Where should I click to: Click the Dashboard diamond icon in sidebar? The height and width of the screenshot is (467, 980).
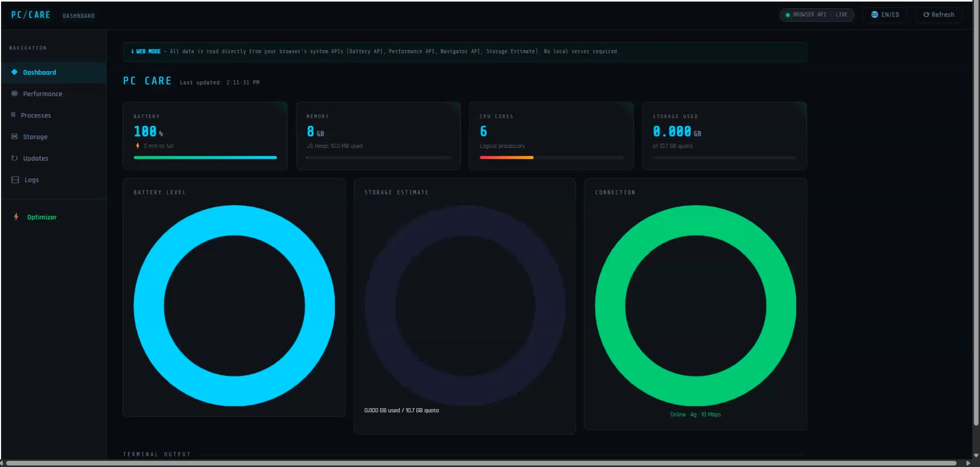(x=14, y=72)
